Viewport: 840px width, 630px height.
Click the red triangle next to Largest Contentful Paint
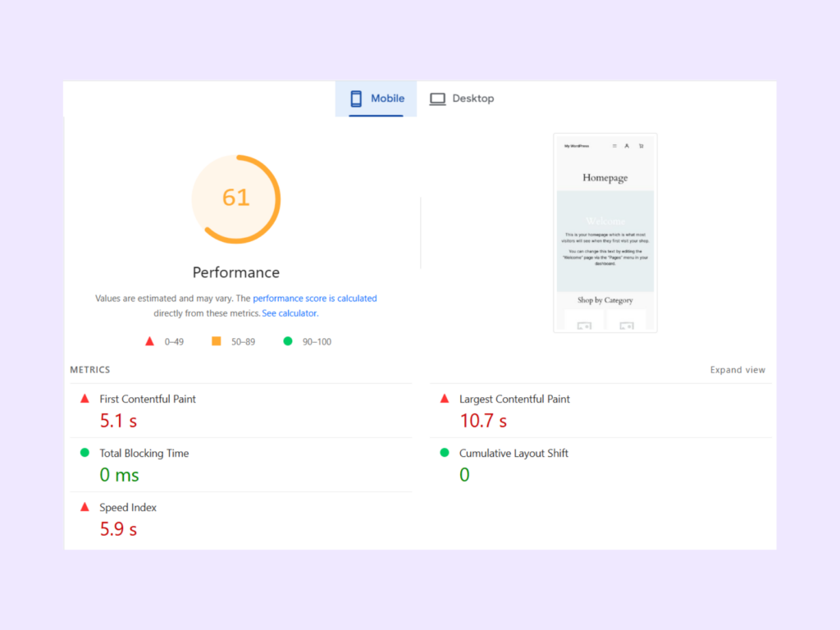click(x=444, y=398)
